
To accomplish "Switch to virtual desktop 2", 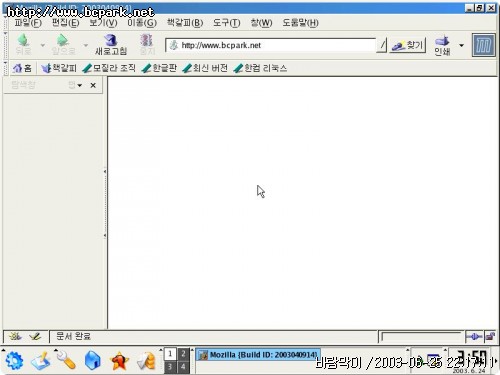I will pyautogui.click(x=183, y=354).
